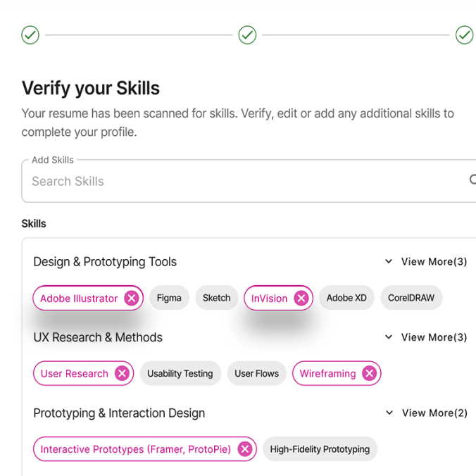Viewport: 476px width, 476px height.
Task: Show more Prototyping & Interaction Design skills
Action: 426,413
